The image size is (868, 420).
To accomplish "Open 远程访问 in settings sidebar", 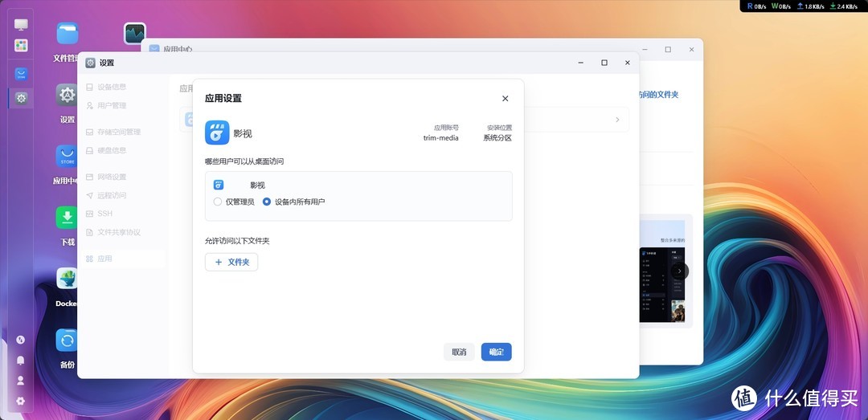I will [111, 195].
